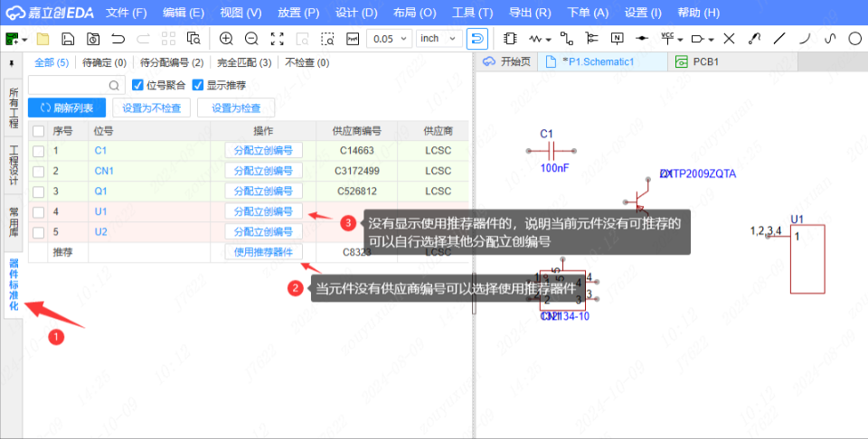Open the 编辑 (E) menu

pos(184,13)
